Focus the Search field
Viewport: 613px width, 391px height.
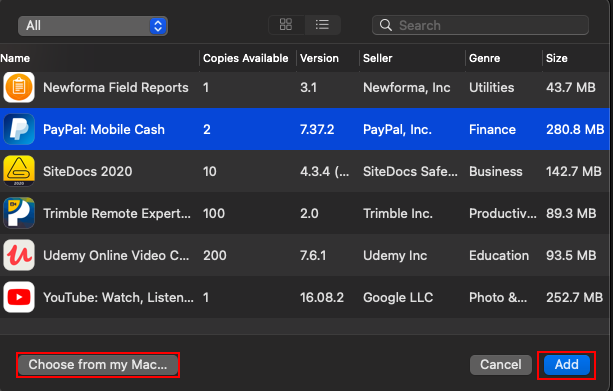click(x=480, y=25)
